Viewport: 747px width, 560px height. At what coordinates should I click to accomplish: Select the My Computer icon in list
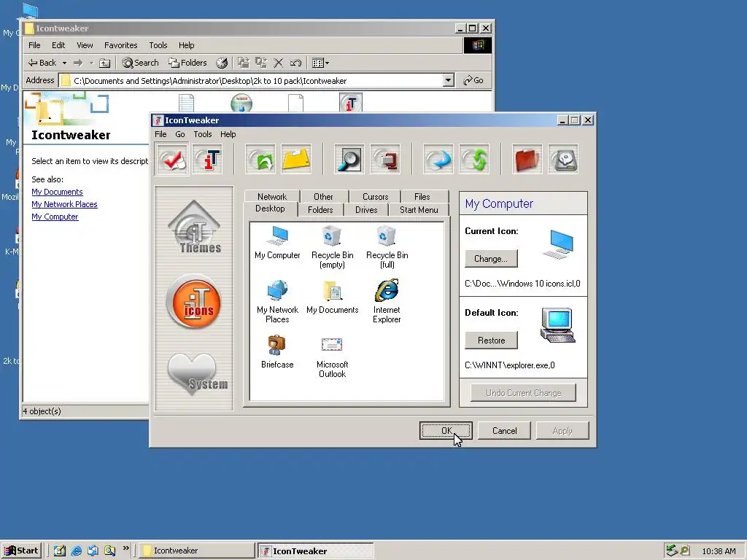click(277, 243)
